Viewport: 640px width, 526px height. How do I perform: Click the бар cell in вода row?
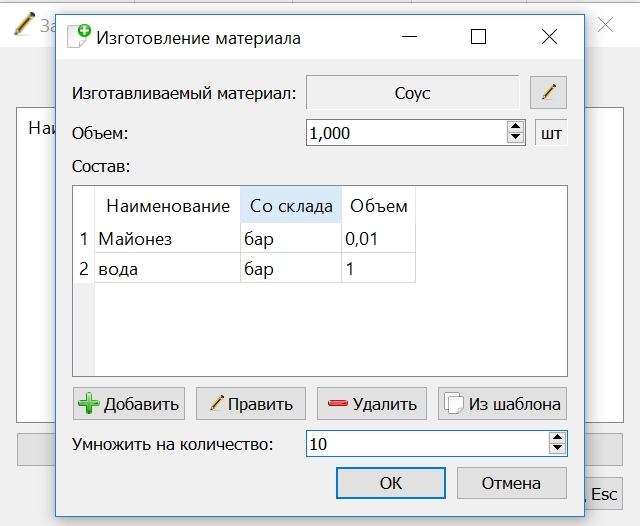(291, 268)
